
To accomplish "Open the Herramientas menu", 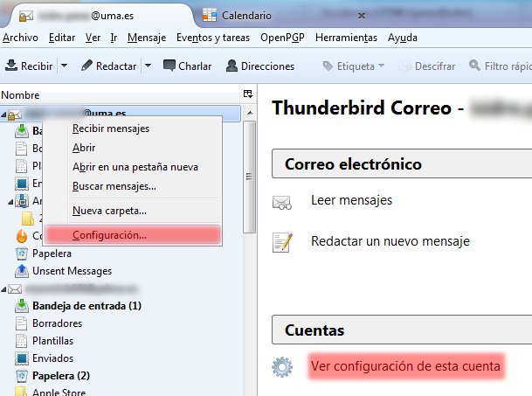I will tap(346, 38).
